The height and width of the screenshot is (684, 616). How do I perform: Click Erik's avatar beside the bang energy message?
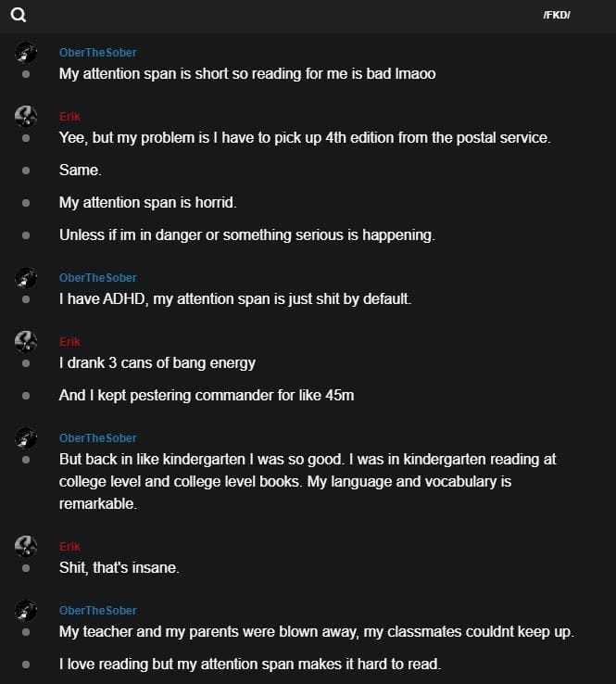26,342
